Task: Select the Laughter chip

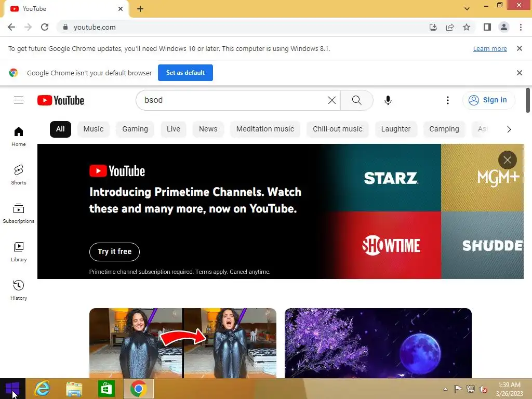Action: click(x=396, y=129)
